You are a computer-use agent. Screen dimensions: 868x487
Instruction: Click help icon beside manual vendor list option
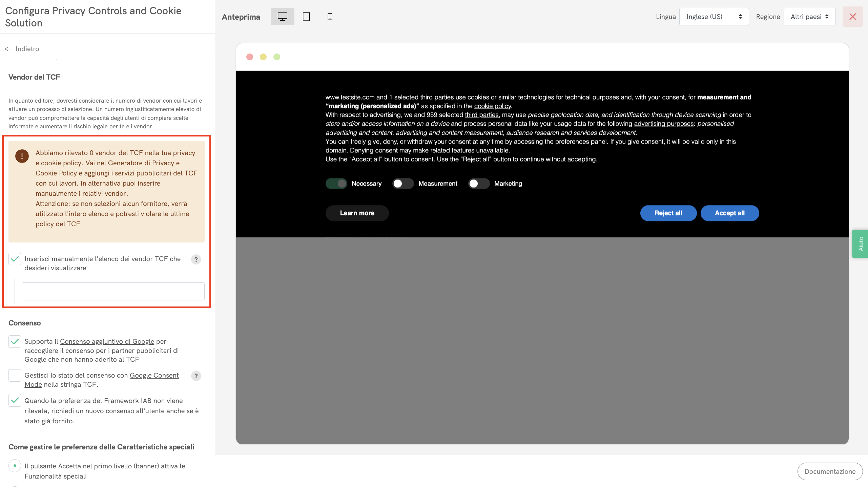coord(196,259)
